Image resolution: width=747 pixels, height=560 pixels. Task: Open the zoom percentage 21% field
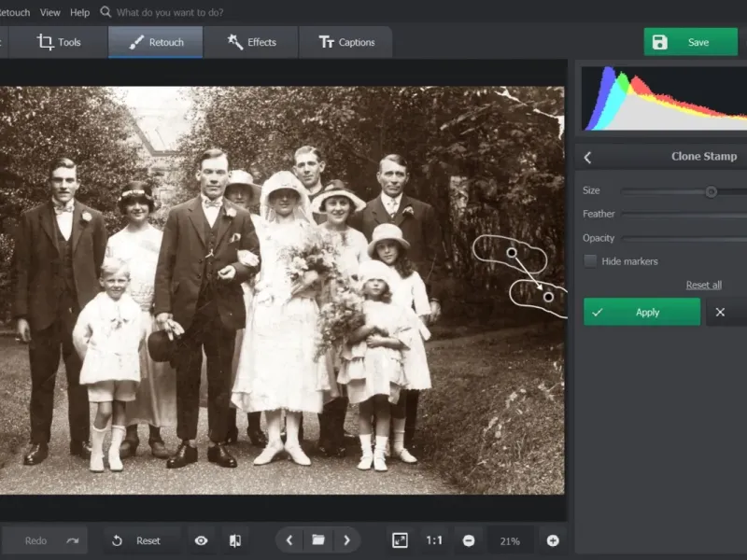pyautogui.click(x=510, y=540)
